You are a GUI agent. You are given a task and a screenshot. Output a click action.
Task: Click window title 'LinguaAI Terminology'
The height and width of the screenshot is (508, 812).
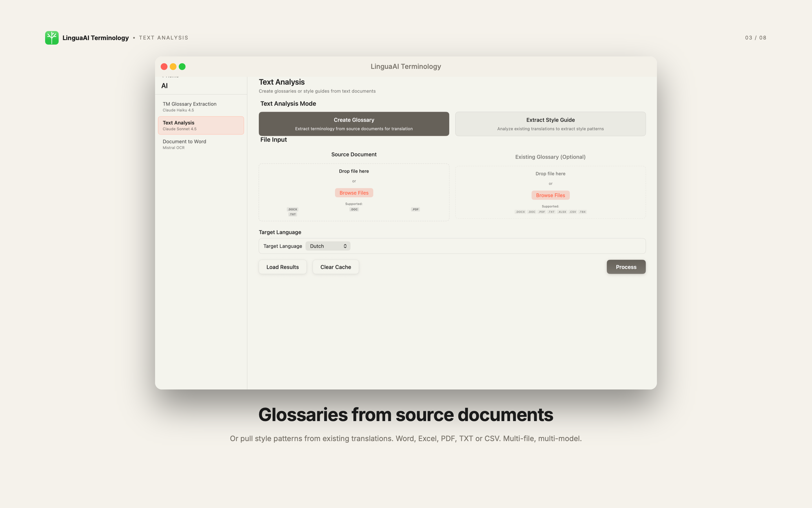pyautogui.click(x=406, y=67)
